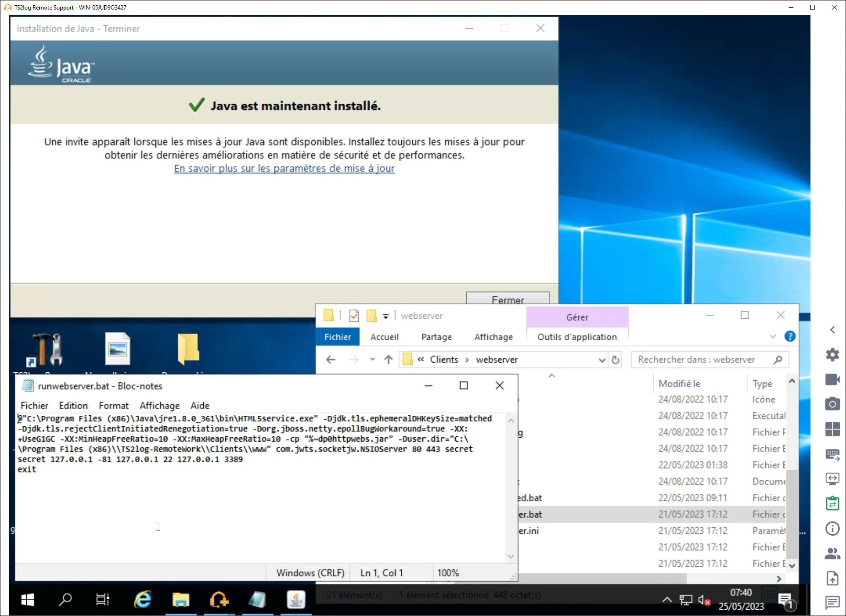Open the chat message icon in sidebar

click(x=833, y=603)
